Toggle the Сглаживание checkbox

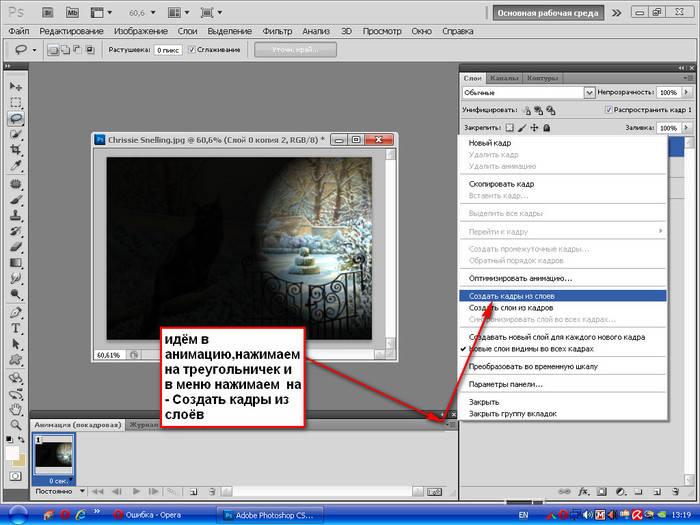192,50
